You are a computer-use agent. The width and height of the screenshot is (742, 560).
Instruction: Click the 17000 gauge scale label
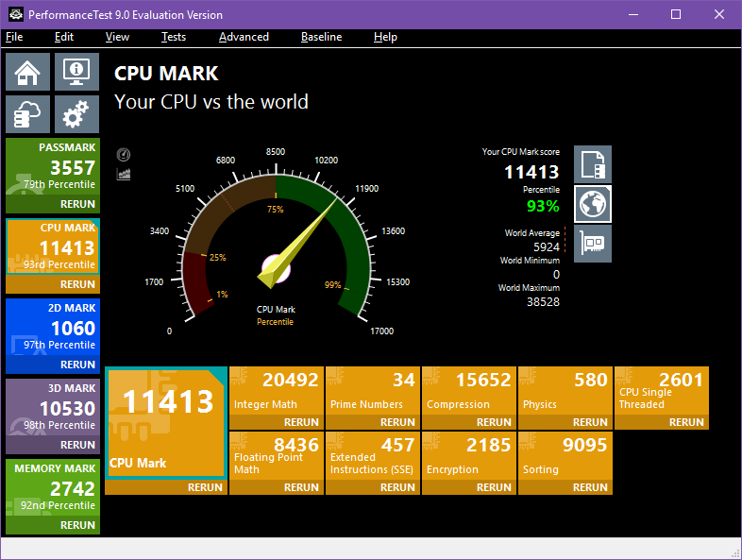(x=382, y=331)
